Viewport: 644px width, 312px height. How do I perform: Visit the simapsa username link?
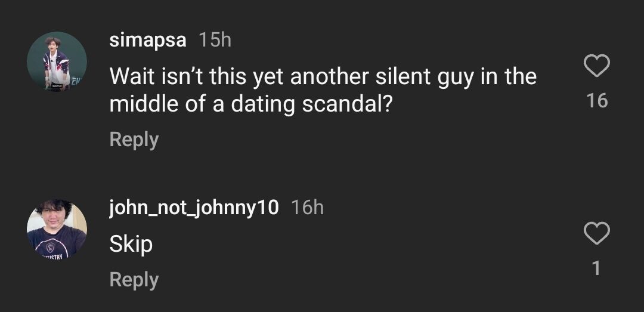(148, 40)
